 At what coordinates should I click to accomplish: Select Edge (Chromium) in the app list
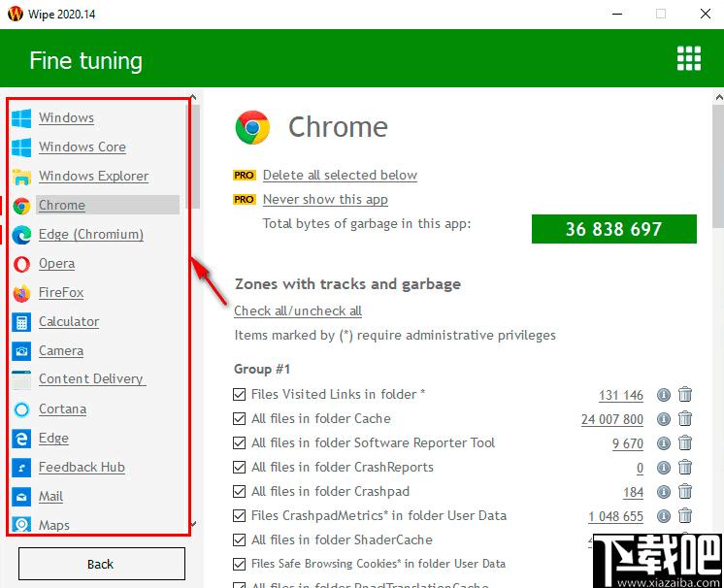[91, 235]
